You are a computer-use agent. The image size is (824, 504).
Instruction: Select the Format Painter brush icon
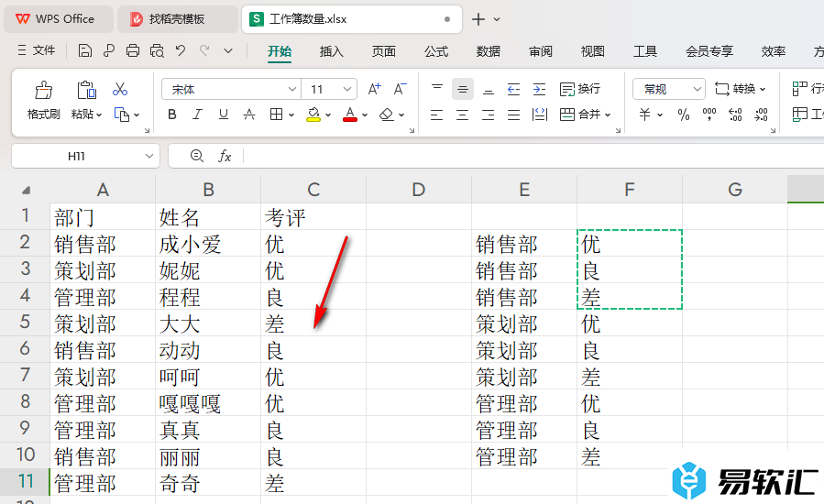pos(44,90)
